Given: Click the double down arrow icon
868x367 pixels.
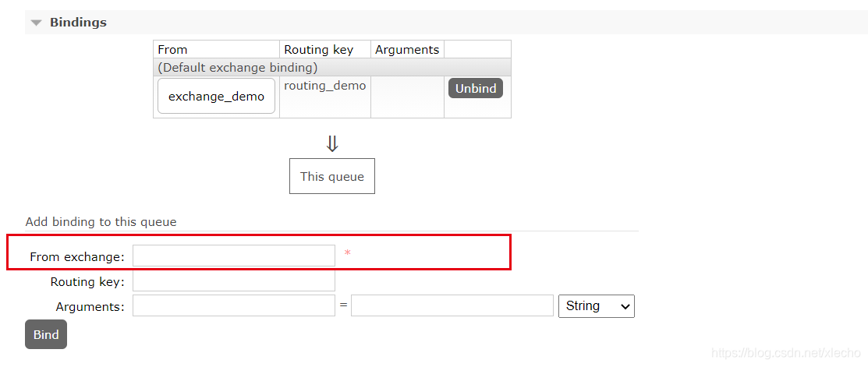Looking at the screenshot, I should click(x=332, y=144).
